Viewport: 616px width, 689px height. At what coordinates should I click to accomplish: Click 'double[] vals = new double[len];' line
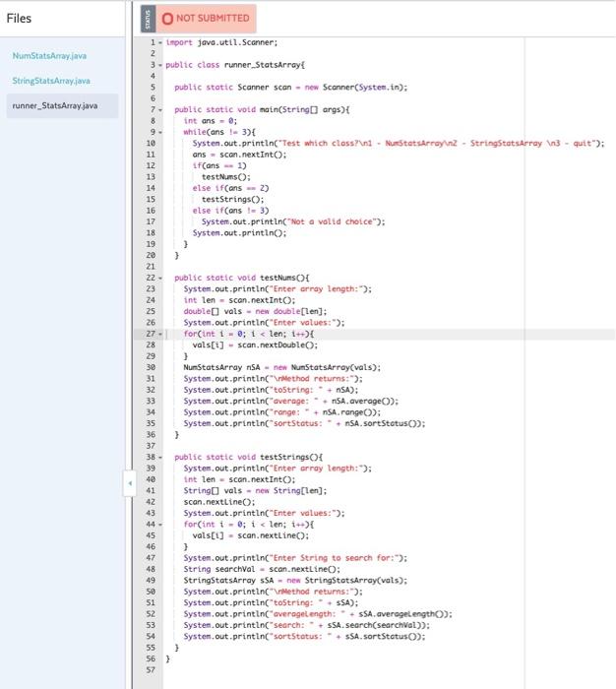tap(255, 312)
